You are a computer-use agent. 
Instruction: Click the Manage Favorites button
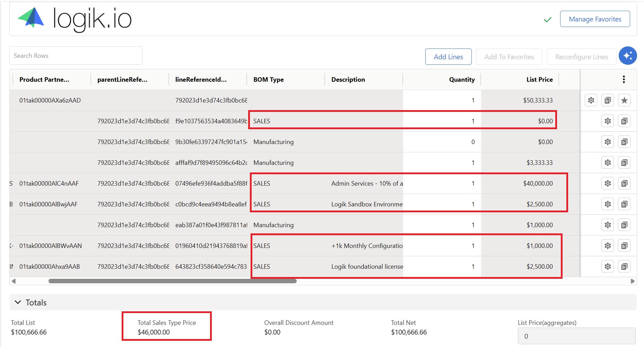click(x=595, y=19)
